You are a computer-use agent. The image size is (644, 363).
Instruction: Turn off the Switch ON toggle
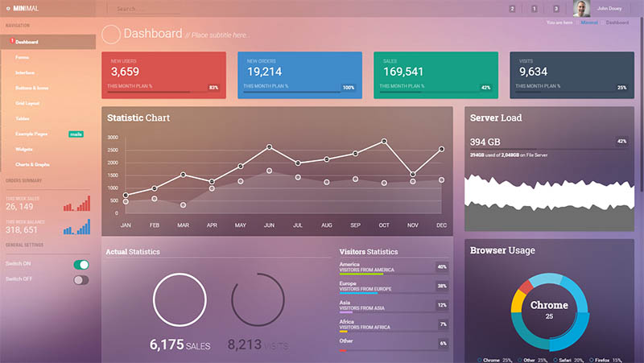80,264
